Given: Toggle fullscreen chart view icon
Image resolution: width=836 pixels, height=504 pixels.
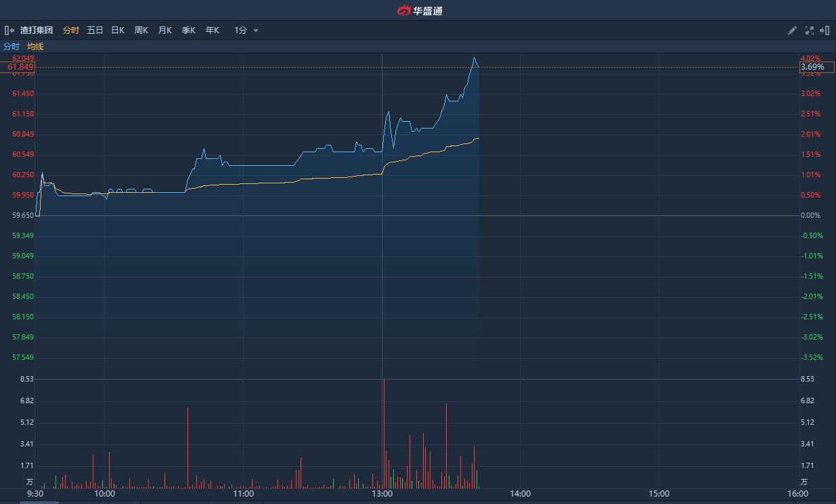Looking at the screenshot, I should coord(809,30).
